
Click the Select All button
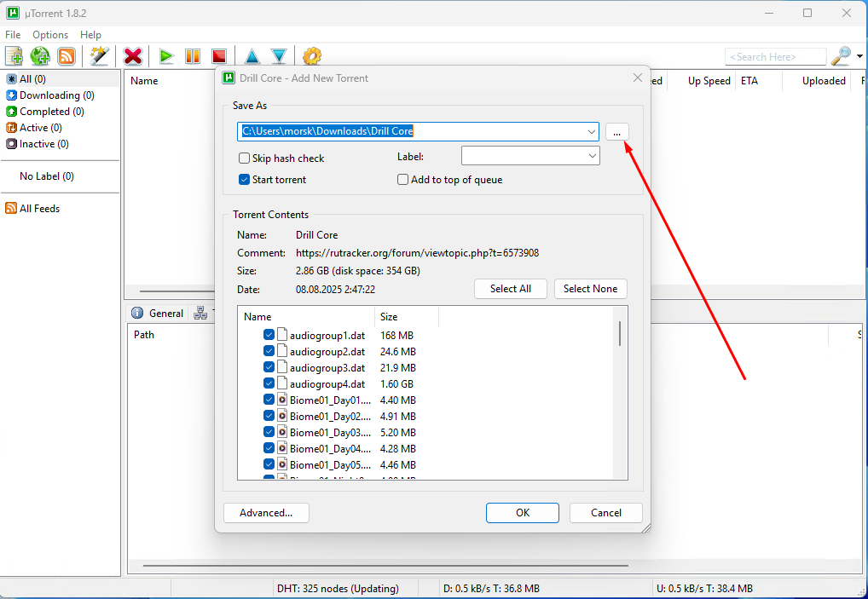click(511, 289)
